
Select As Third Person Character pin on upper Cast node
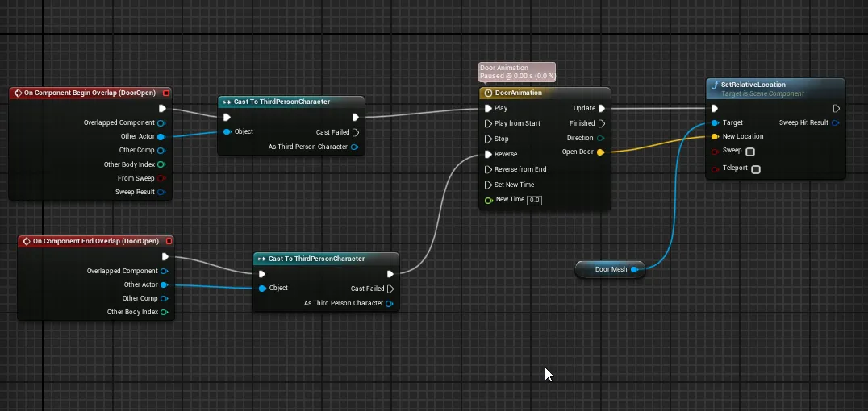pos(354,147)
